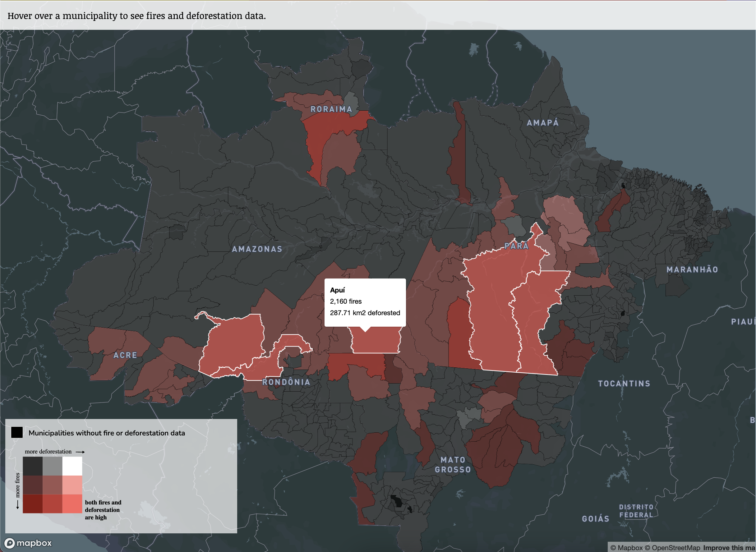756x552 pixels.
Task: Open the OpenStreetMap attribution link
Action: coord(672,548)
